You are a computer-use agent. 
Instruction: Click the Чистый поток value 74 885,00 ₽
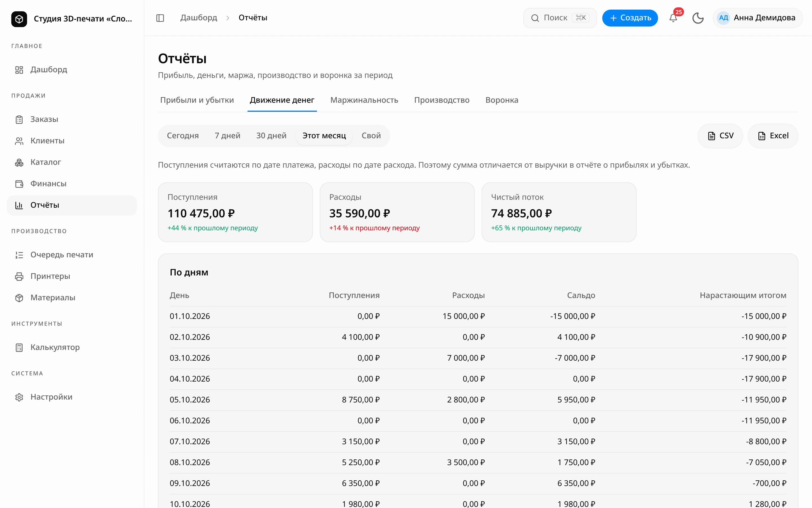[x=521, y=213]
